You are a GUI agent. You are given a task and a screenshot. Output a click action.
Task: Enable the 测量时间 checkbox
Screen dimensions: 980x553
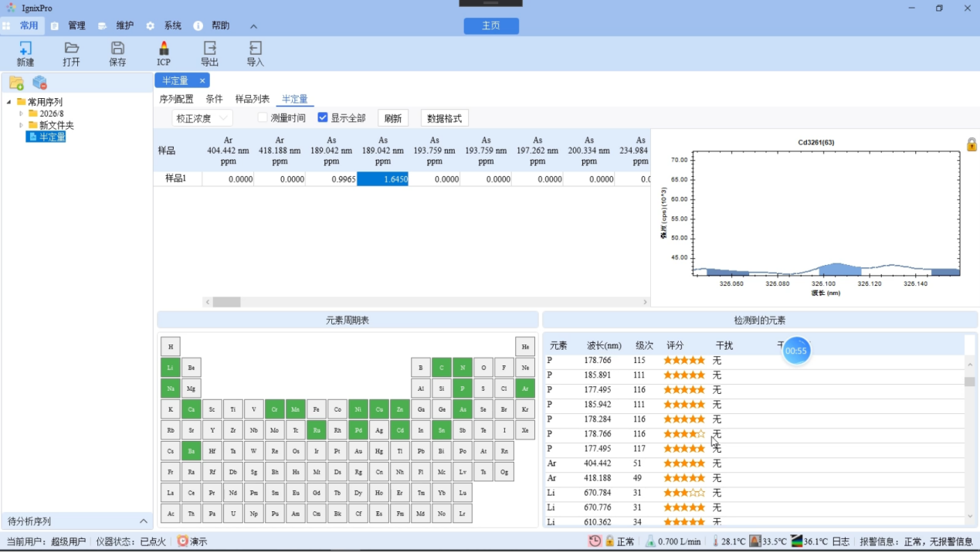[x=263, y=117]
